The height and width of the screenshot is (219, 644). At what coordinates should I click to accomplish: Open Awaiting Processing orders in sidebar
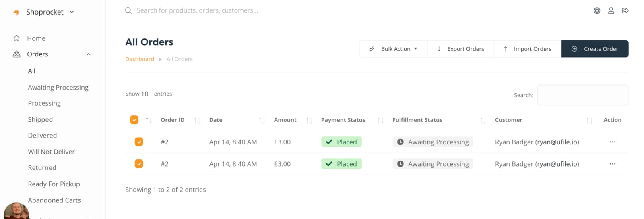(58, 88)
